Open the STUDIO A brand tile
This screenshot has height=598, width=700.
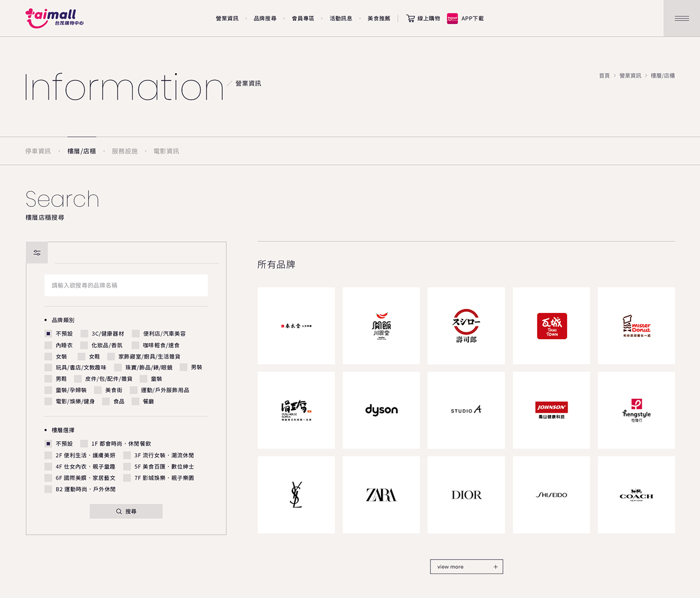point(466,410)
